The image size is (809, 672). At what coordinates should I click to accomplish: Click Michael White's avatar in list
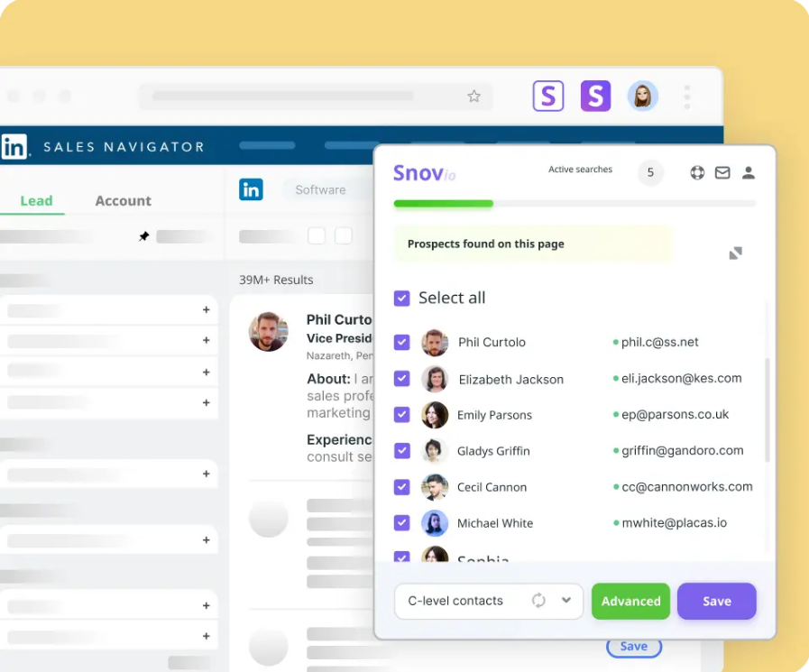coord(435,523)
